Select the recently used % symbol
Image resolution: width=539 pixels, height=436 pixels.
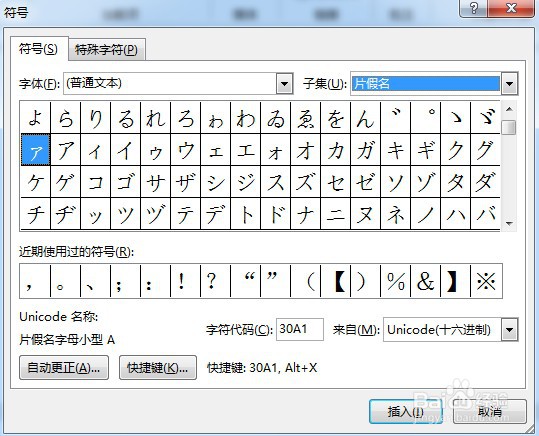396,281
